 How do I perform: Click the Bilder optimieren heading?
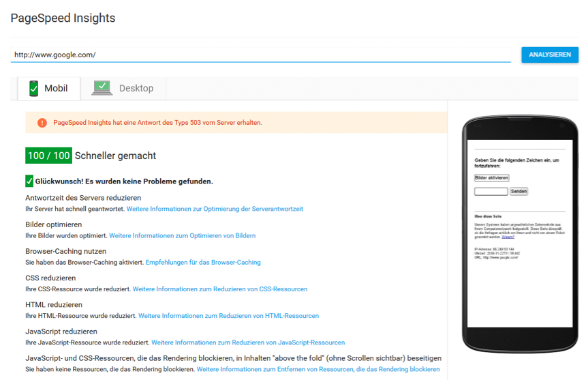[54, 224]
